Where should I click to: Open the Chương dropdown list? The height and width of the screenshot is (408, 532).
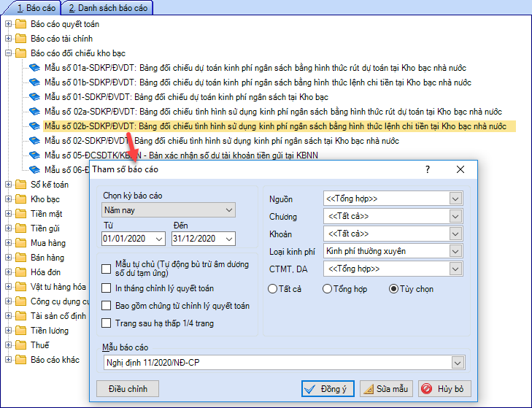coord(455,216)
